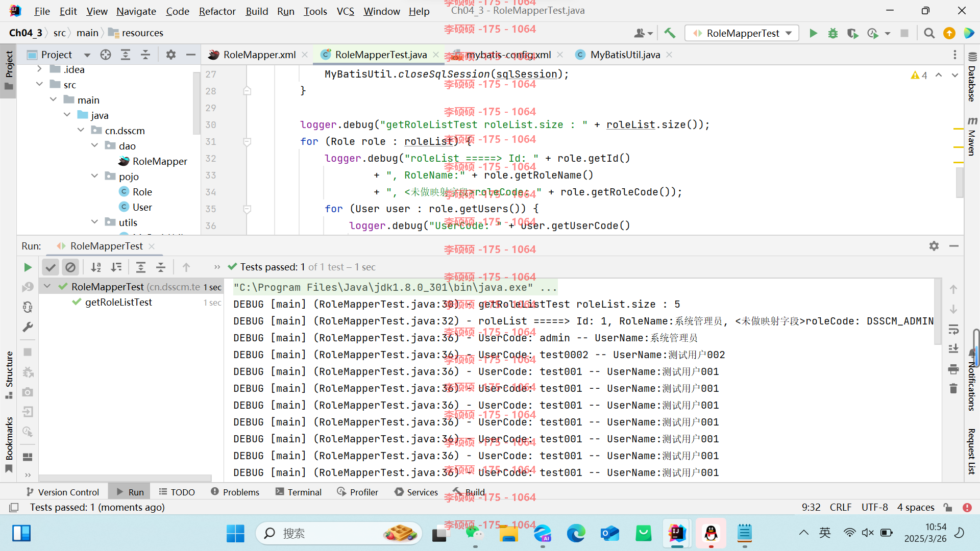Click the UTF-8 encoding in status bar
The width and height of the screenshot is (980, 551).
pyautogui.click(x=874, y=507)
